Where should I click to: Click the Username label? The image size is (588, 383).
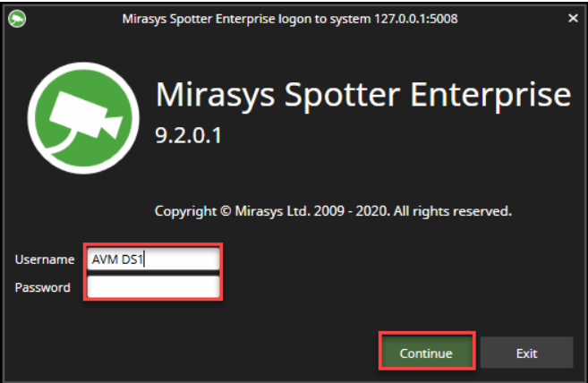pyautogui.click(x=45, y=260)
